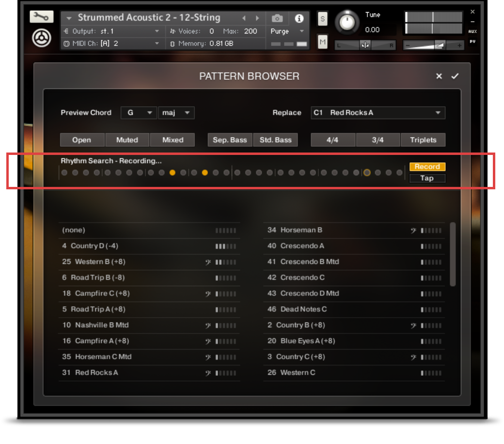Select pattern 5 Road Trip A (+8)
The height and width of the screenshot is (444, 504).
[149, 309]
